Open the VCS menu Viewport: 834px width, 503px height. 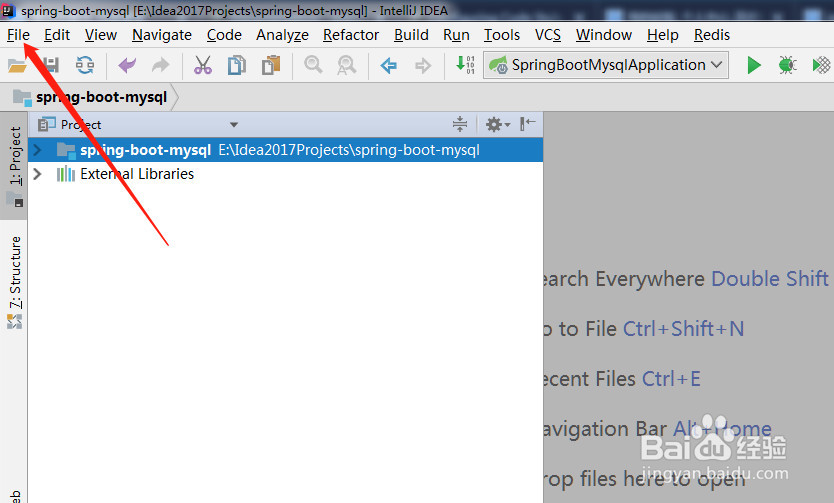click(x=548, y=35)
